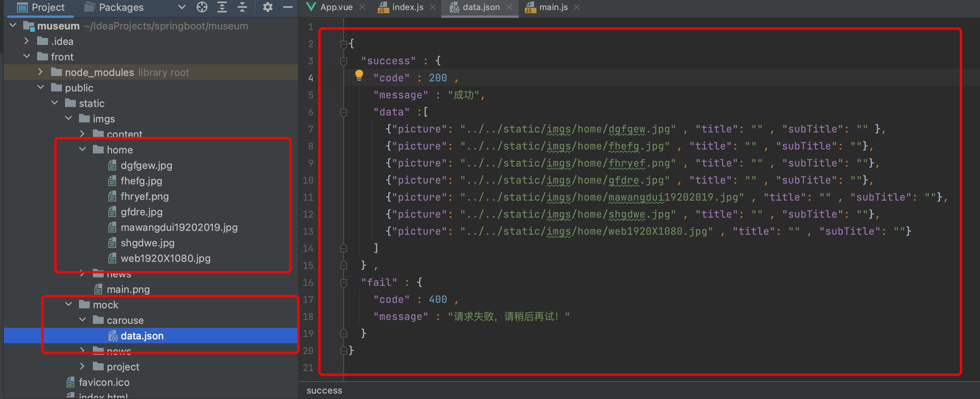Click fold end marker at line 19
The image size is (980, 399).
pyautogui.click(x=343, y=333)
